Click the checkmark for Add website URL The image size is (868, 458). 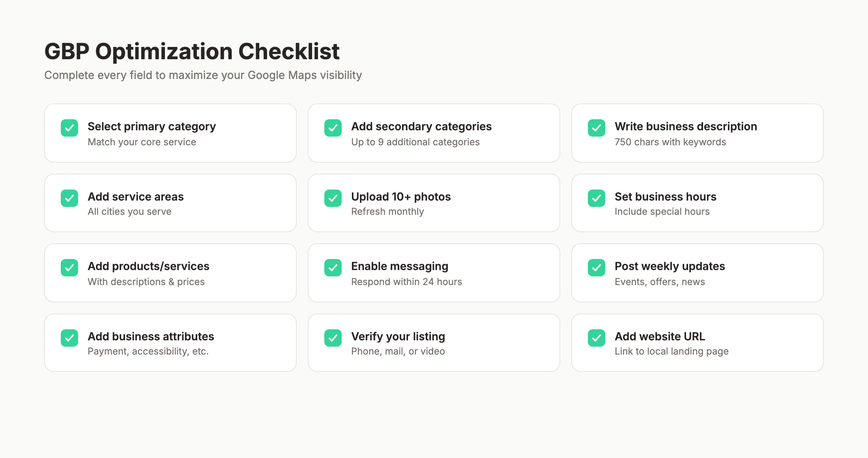(596, 338)
